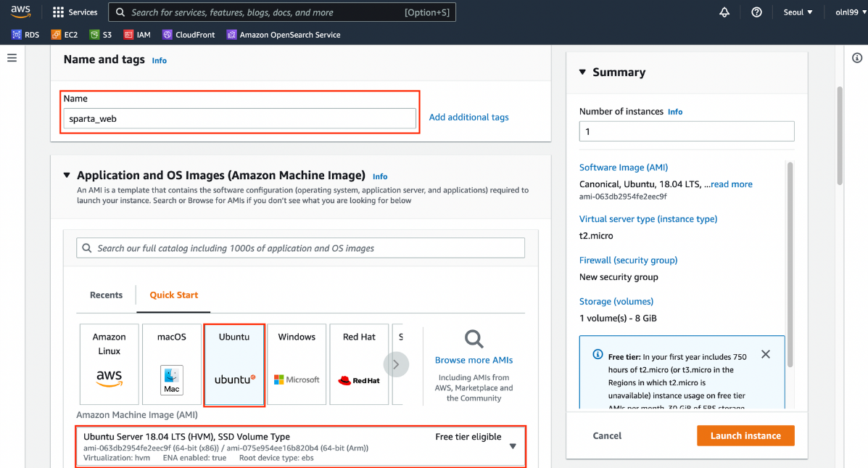The height and width of the screenshot is (468, 868).
Task: Click the search icon in top search bar
Action: (120, 12)
